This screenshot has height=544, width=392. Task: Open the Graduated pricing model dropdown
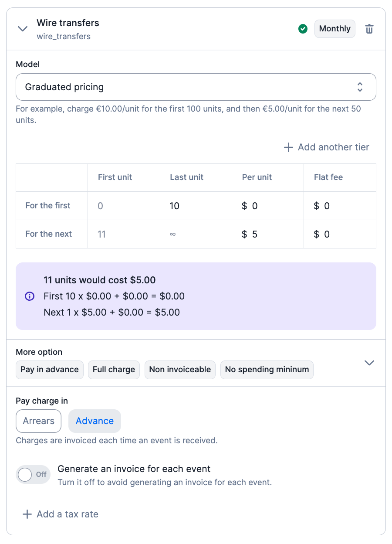click(196, 87)
